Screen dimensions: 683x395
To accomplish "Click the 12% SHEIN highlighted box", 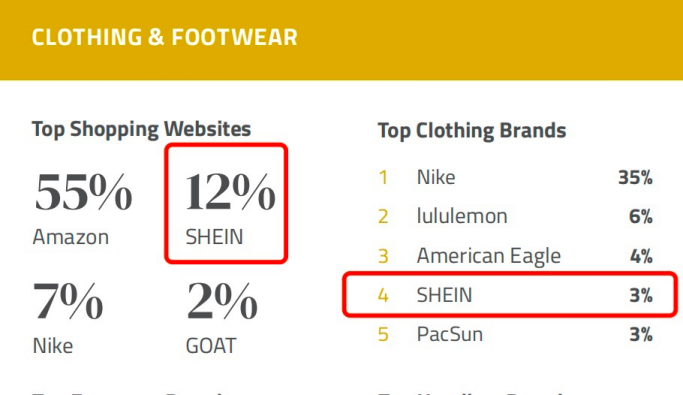I will point(226,203).
